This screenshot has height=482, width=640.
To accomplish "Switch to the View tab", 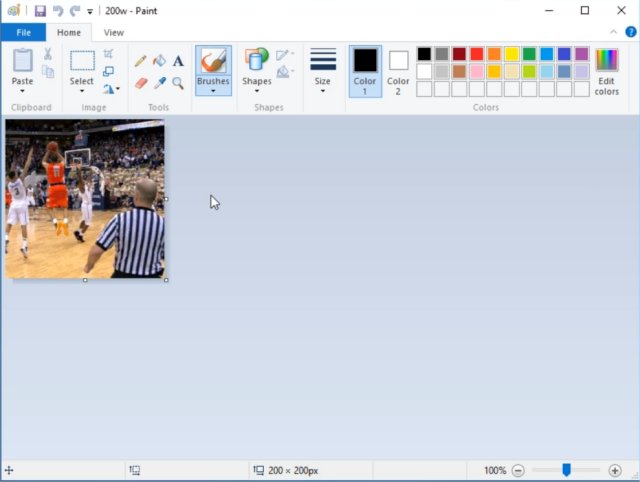I will 114,33.
